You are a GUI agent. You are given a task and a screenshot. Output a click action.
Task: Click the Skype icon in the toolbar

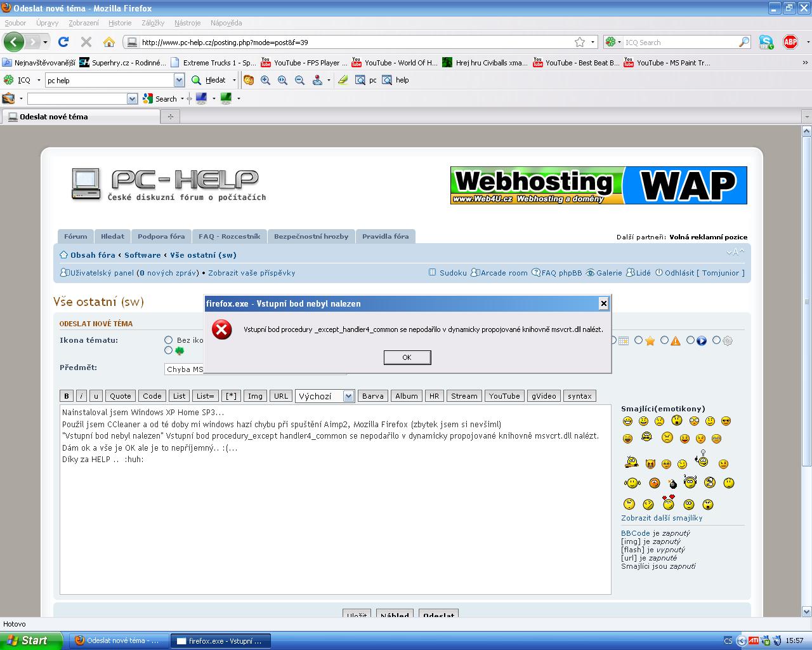tap(766, 42)
